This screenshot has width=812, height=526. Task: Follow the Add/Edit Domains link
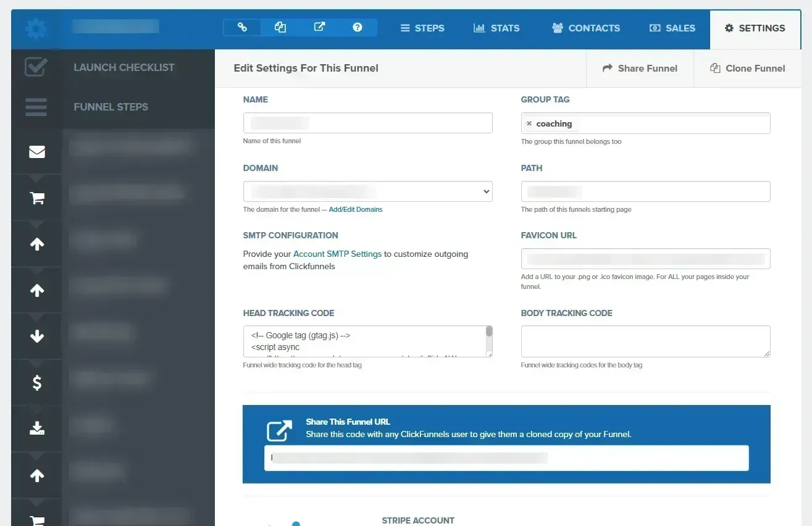(x=356, y=209)
